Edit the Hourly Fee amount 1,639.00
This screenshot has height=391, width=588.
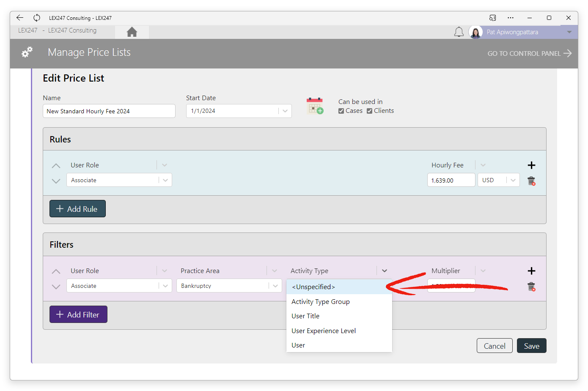click(x=451, y=180)
